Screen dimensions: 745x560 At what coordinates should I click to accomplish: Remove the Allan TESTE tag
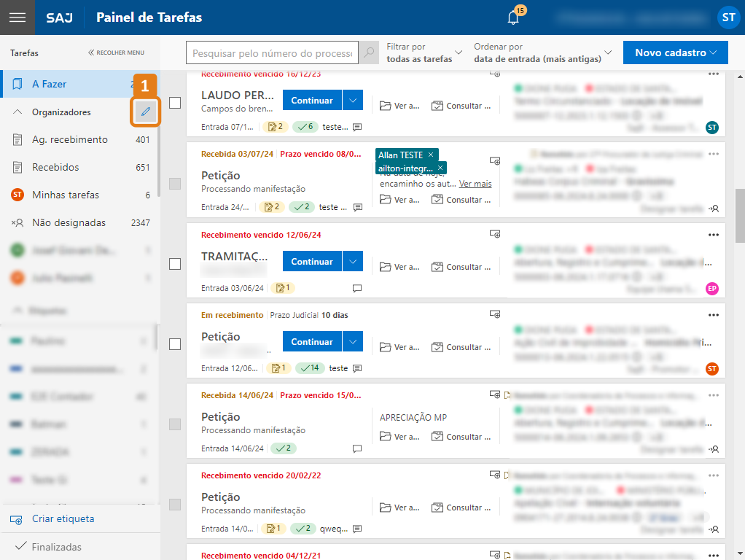coord(431,155)
